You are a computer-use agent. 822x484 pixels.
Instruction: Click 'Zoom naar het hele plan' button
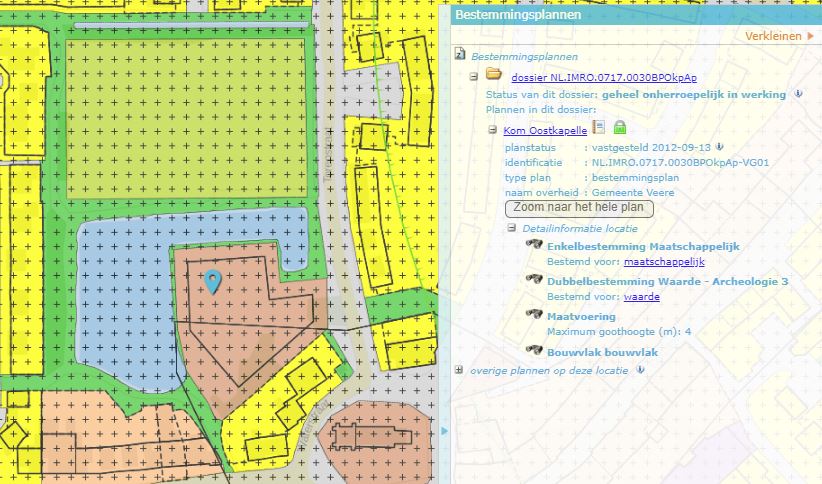tap(579, 208)
